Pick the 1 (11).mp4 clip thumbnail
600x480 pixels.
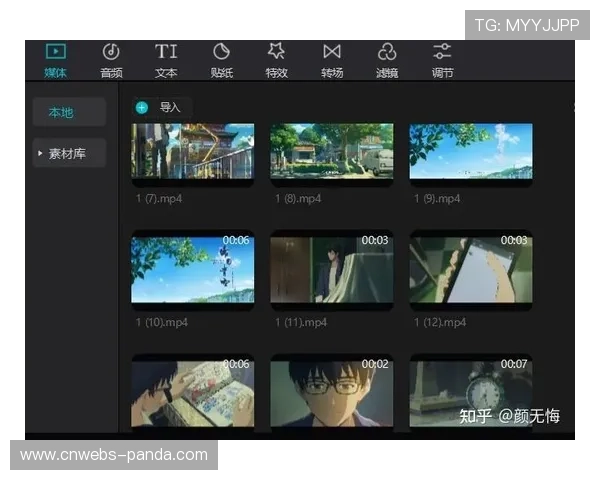tap(332, 268)
